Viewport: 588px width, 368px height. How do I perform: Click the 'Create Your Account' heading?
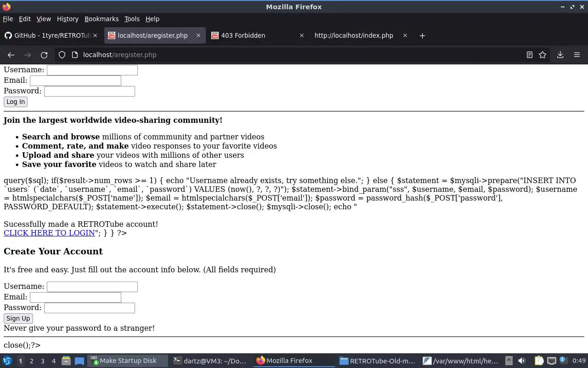click(x=53, y=252)
